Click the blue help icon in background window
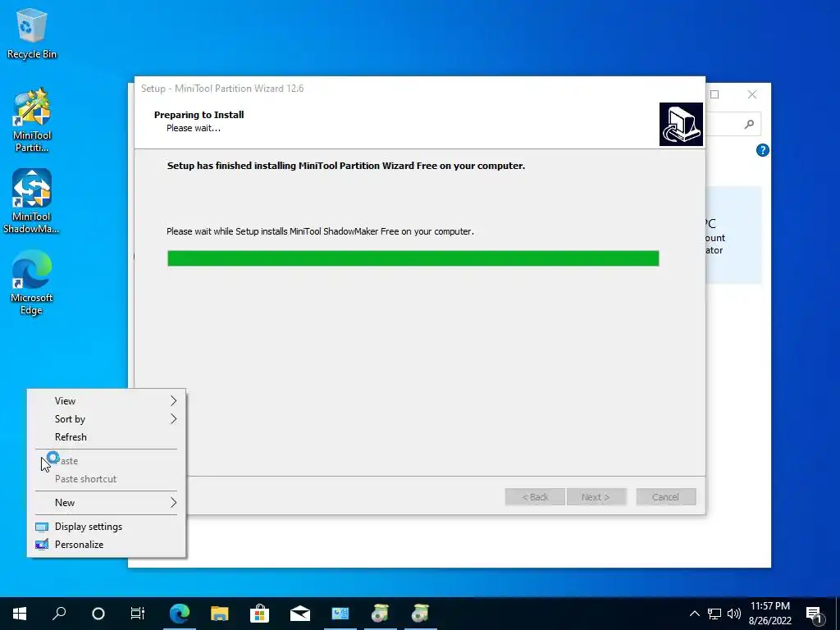 tap(762, 150)
